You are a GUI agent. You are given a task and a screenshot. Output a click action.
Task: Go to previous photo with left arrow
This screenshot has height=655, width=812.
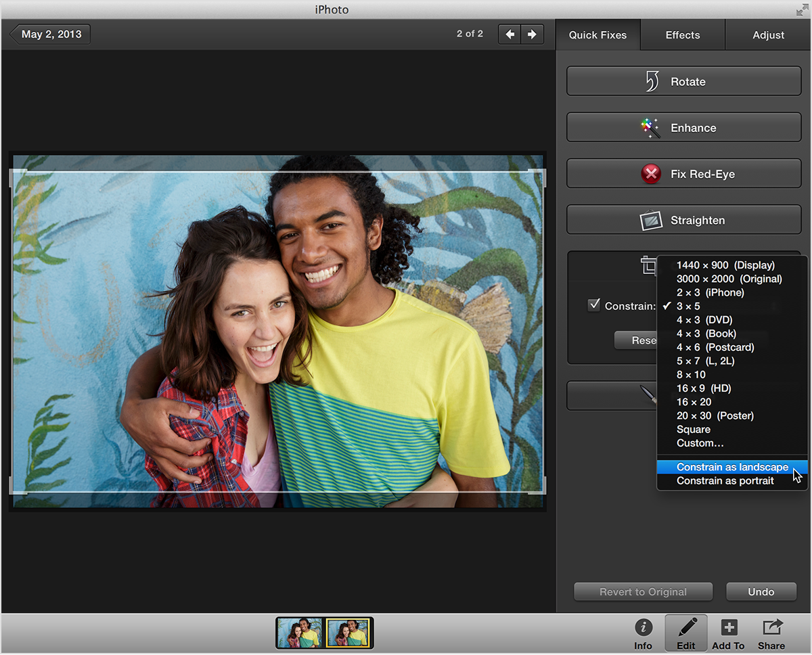pos(510,34)
